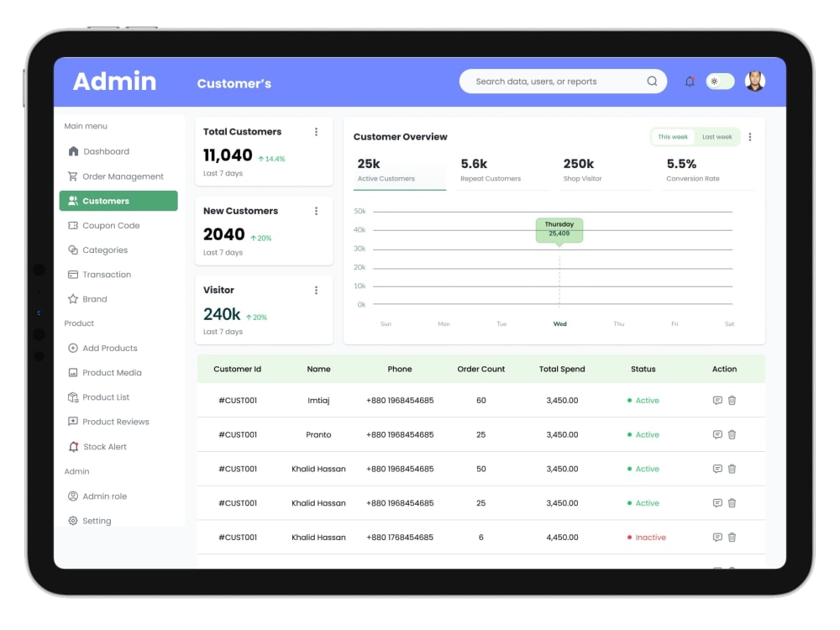Click the Thursday 25,409 chart tooltip
The width and height of the screenshot is (840, 630).
click(559, 230)
